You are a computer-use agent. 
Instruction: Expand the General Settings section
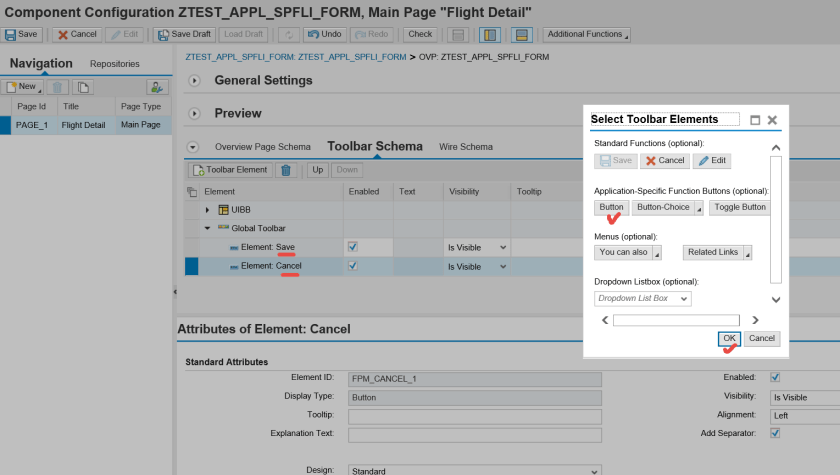pyautogui.click(x=194, y=80)
